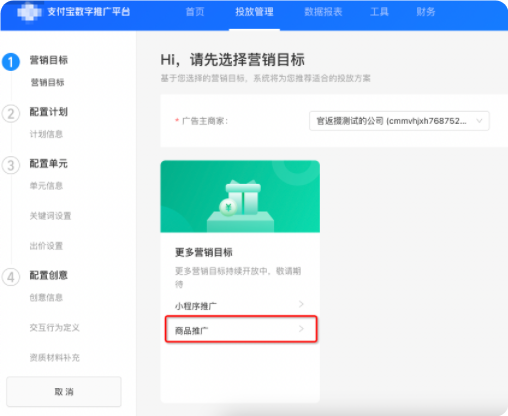The image size is (508, 416).
Task: Open the 出价设置 sub-step
Action: [46, 246]
